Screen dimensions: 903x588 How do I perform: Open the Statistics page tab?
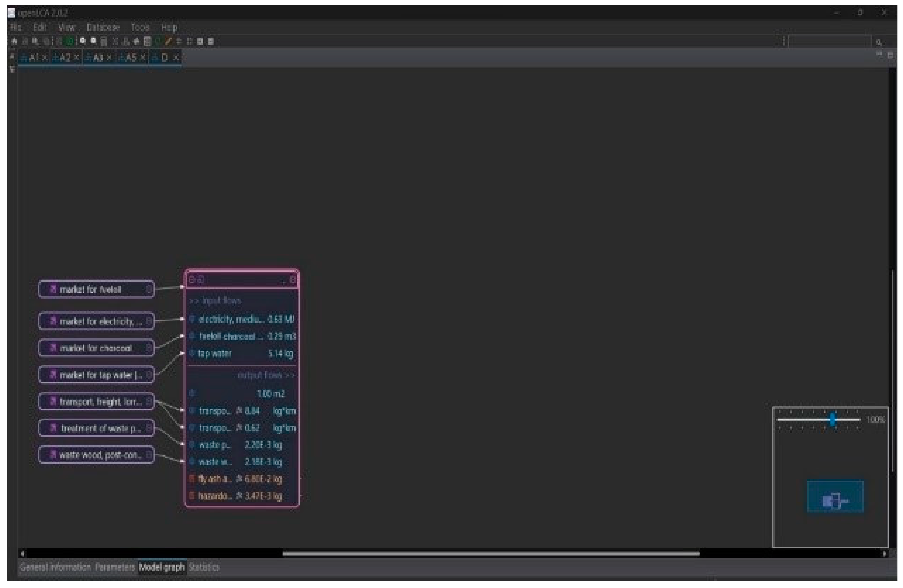[x=204, y=567]
